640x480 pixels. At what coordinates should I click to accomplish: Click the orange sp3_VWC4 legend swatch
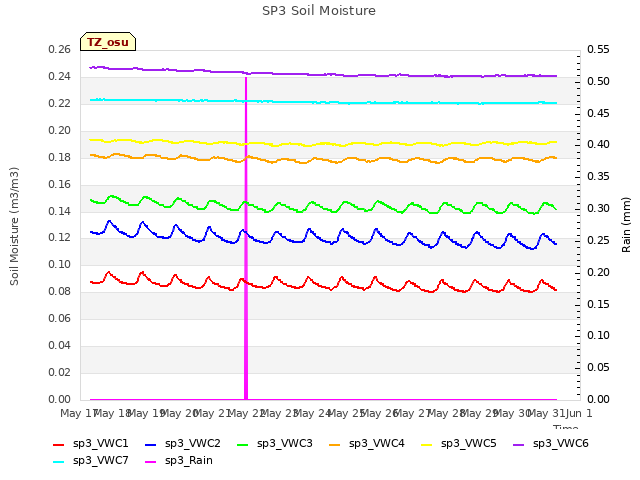coord(335,444)
